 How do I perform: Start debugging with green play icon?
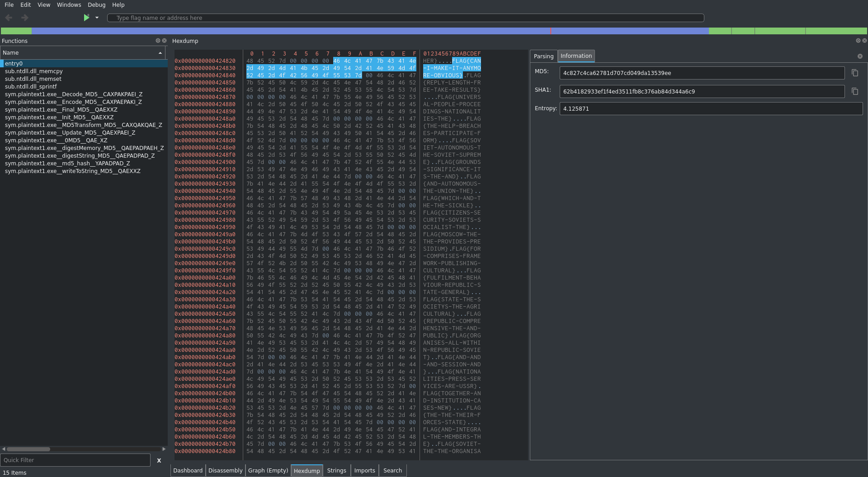pos(86,18)
